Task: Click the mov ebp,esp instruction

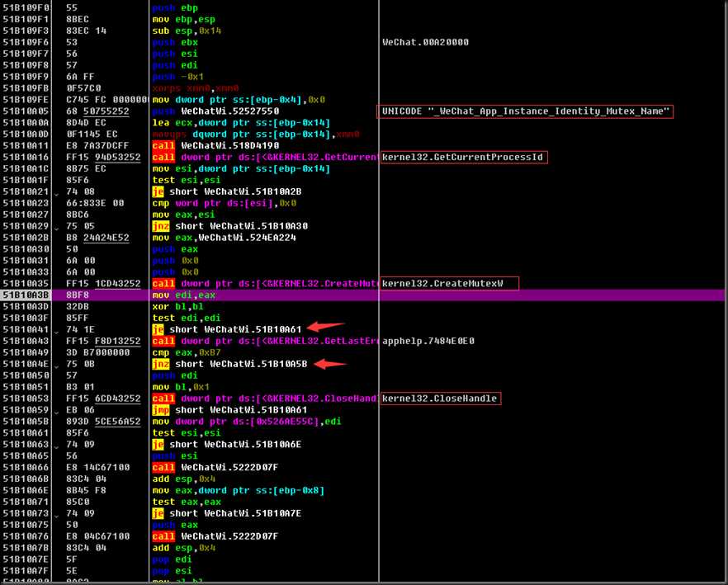Action: 184,20
